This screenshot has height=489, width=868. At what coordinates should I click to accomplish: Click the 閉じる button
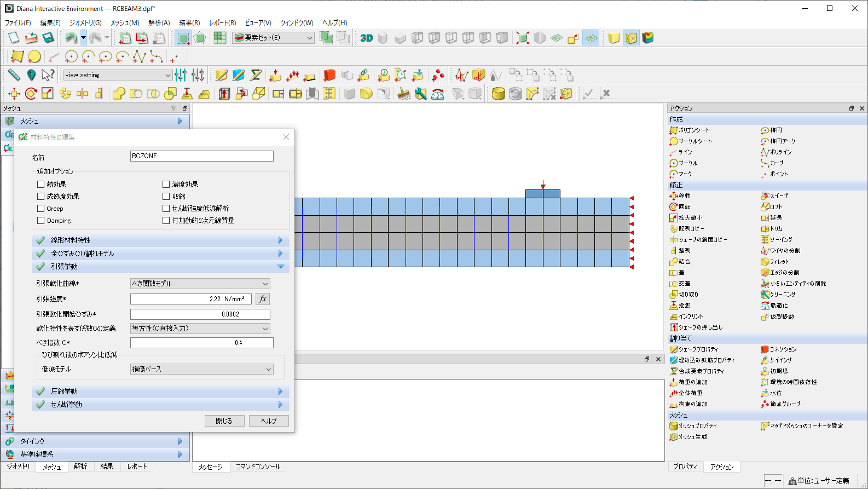[224, 421]
